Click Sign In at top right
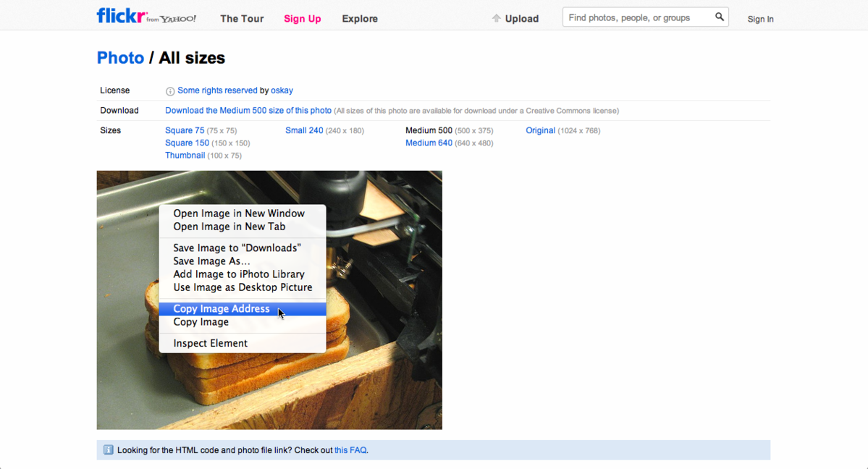Viewport: 868px width, 469px height. (760, 19)
